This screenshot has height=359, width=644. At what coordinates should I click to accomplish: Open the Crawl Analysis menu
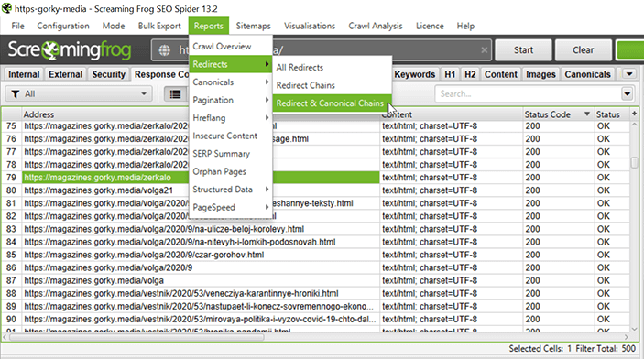pyautogui.click(x=376, y=26)
